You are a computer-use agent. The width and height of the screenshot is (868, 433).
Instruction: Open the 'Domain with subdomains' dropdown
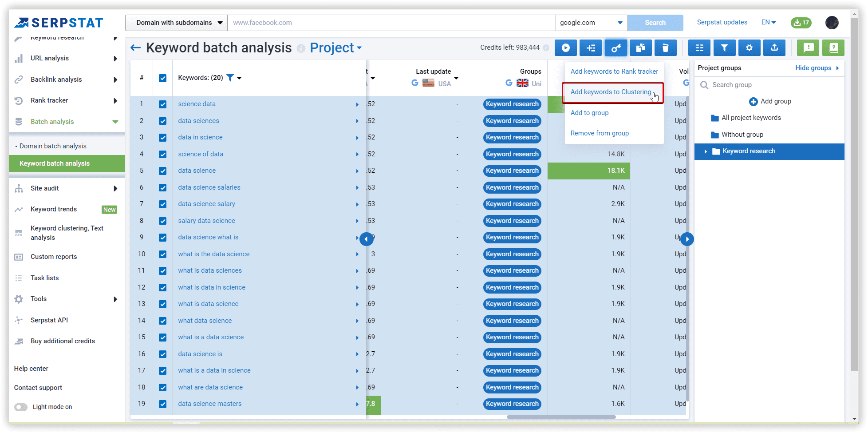point(176,22)
